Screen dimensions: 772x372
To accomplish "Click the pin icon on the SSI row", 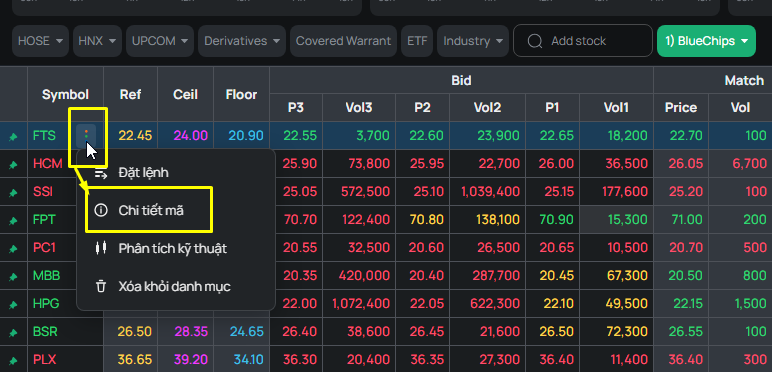I will click(13, 193).
